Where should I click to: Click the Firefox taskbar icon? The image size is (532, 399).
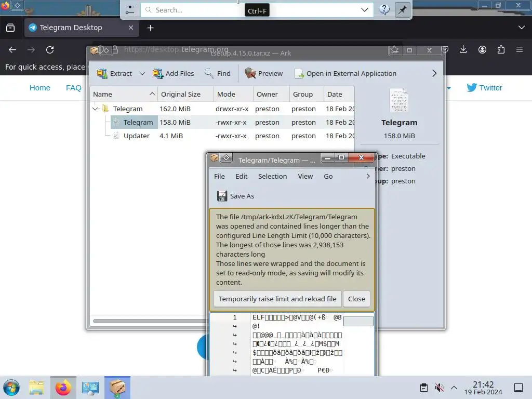63,388
